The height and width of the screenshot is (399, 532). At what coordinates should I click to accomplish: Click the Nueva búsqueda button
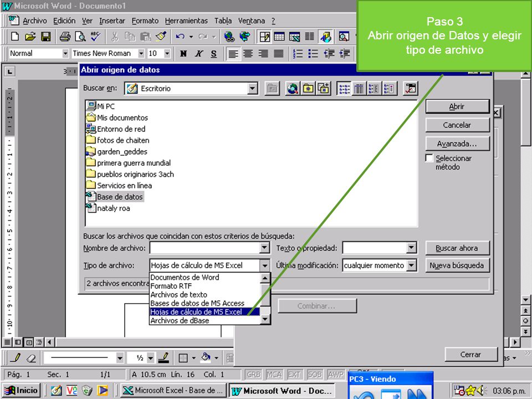click(457, 265)
